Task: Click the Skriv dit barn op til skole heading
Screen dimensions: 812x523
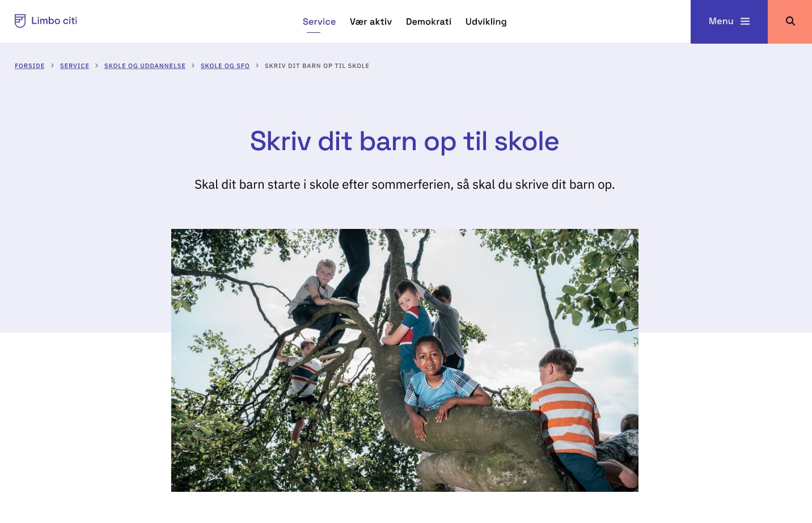Action: (405, 141)
